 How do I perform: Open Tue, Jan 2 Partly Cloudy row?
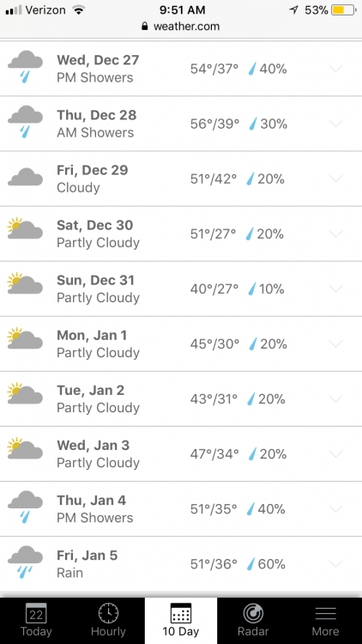click(x=181, y=398)
